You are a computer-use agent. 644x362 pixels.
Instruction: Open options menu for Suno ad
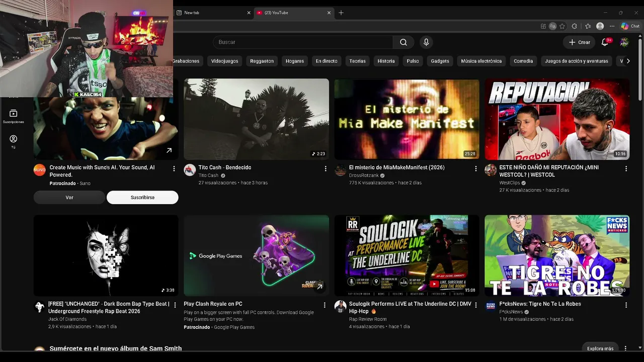[x=174, y=169]
